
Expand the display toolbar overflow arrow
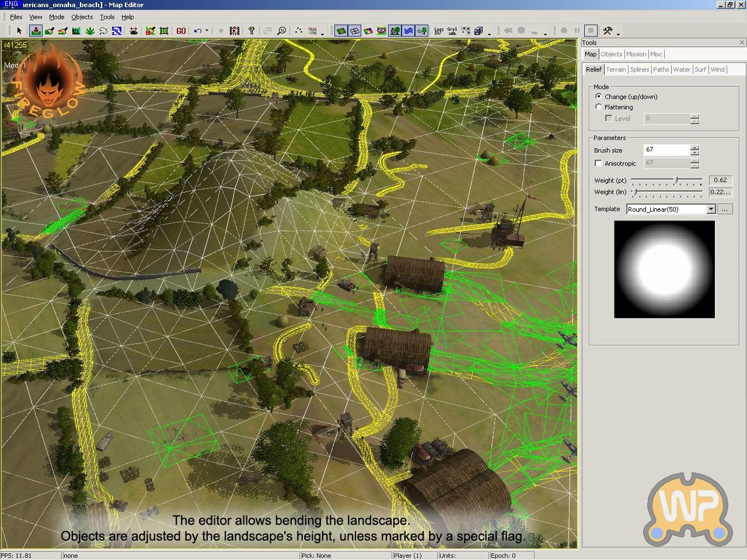click(489, 33)
